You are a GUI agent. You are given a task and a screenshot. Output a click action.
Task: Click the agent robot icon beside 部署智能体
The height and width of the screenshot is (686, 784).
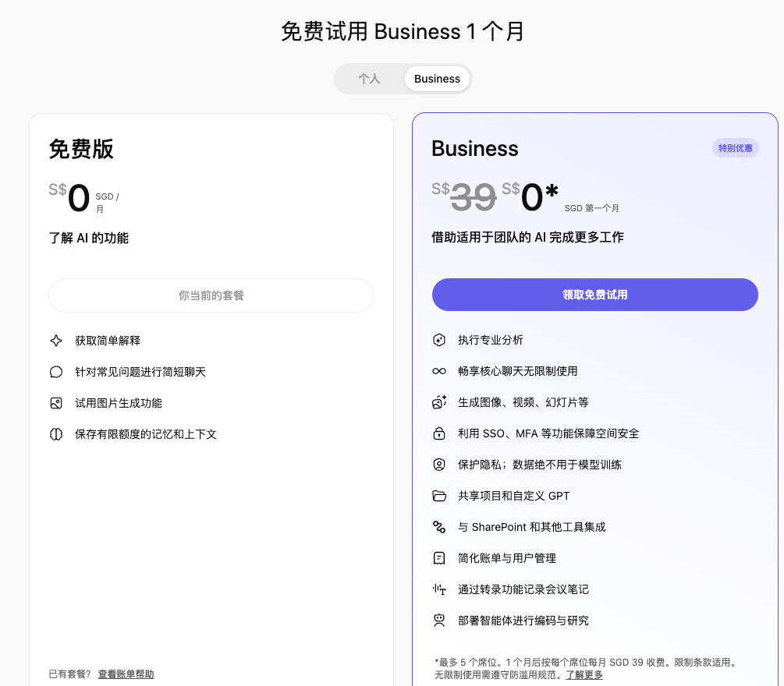439,621
